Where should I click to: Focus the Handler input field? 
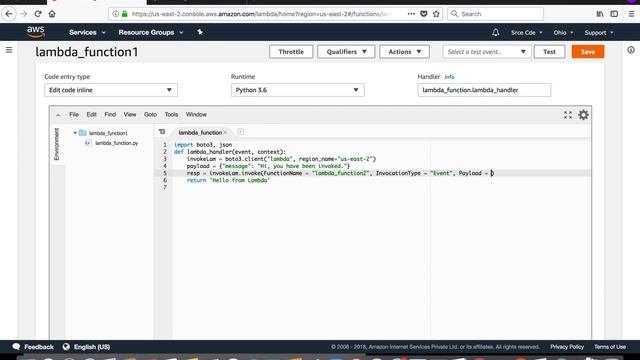[x=484, y=90]
